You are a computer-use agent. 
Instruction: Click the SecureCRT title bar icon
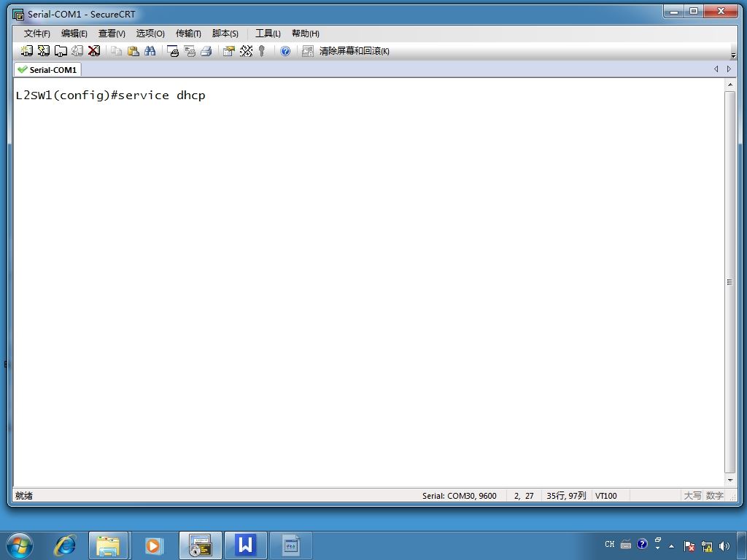pyautogui.click(x=18, y=15)
